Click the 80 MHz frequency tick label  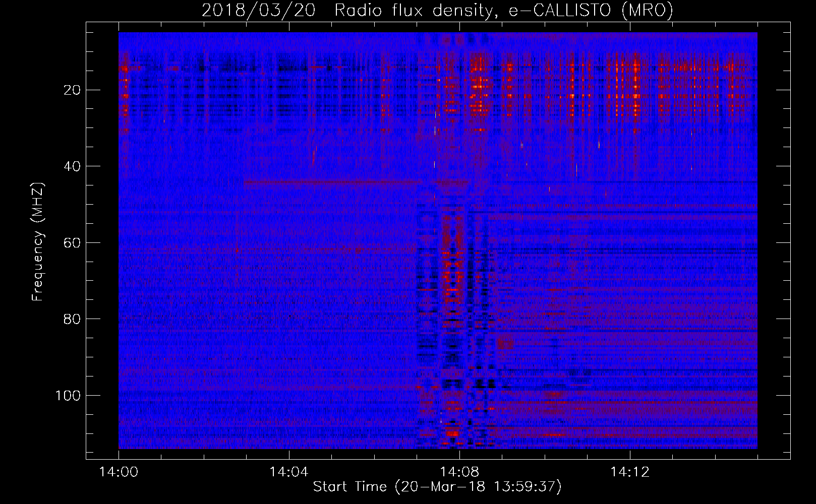pos(72,319)
